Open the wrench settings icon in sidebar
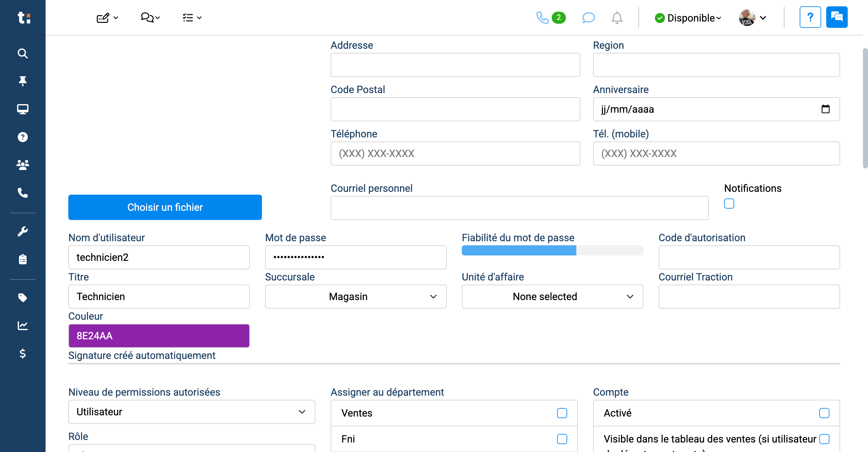 22,231
